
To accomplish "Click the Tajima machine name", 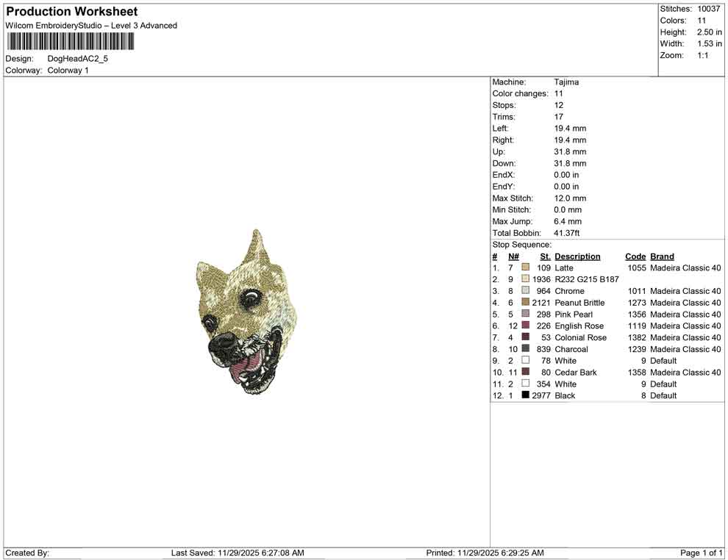I will (x=566, y=82).
